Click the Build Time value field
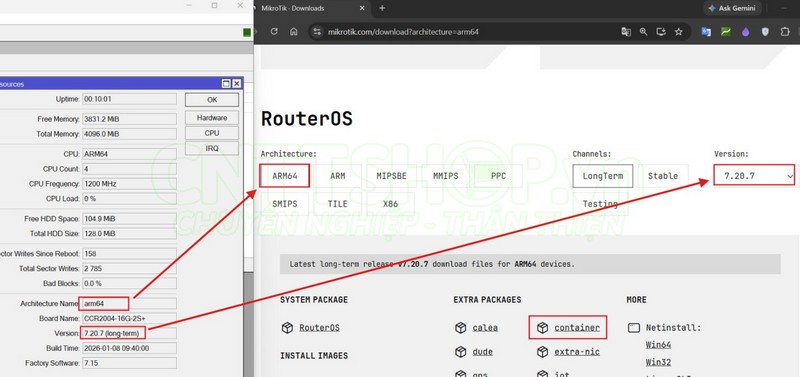Viewport: 800px width, 377px height. (x=129, y=348)
